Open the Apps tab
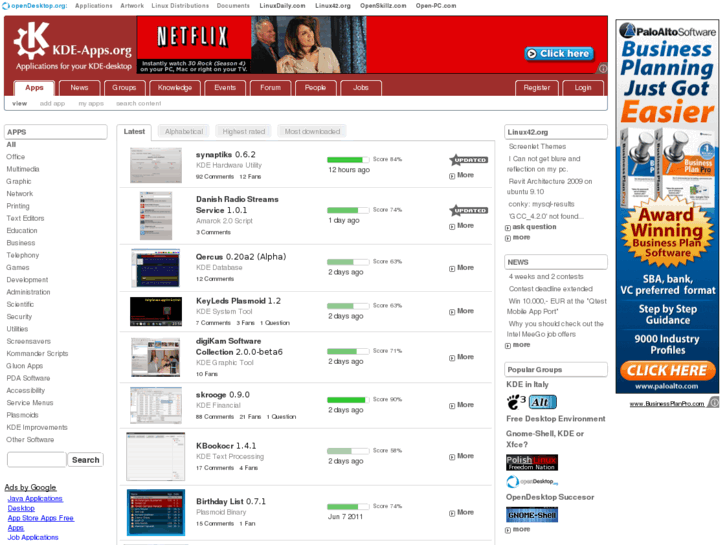 coord(34,88)
